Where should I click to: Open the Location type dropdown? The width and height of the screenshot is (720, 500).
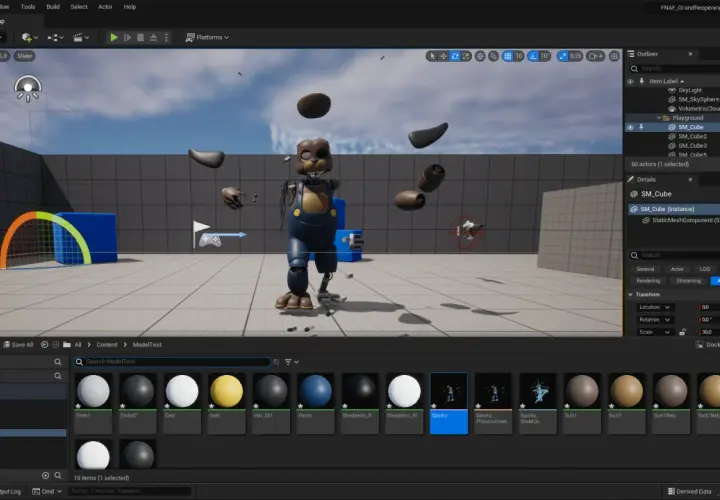pyautogui.click(x=655, y=307)
